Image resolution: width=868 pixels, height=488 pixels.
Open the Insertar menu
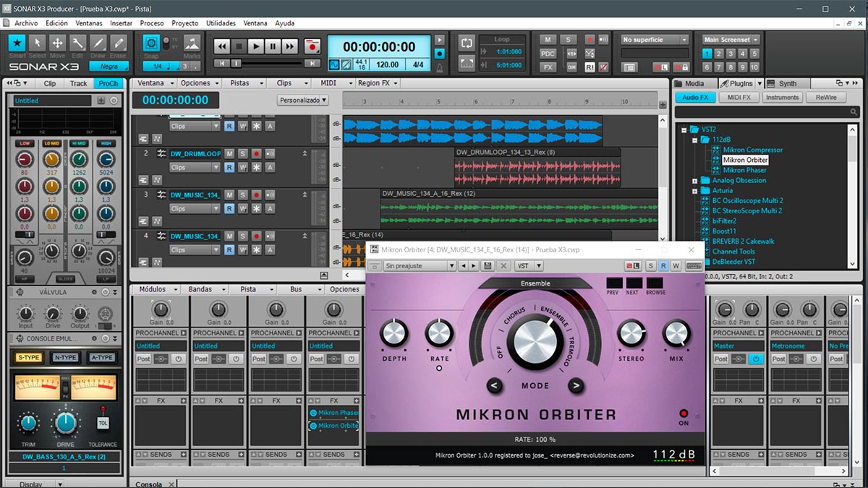pos(121,23)
